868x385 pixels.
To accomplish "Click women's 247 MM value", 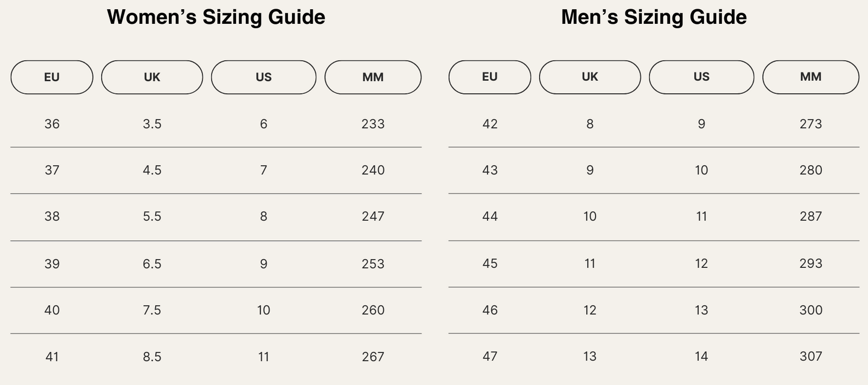I will pos(373,216).
